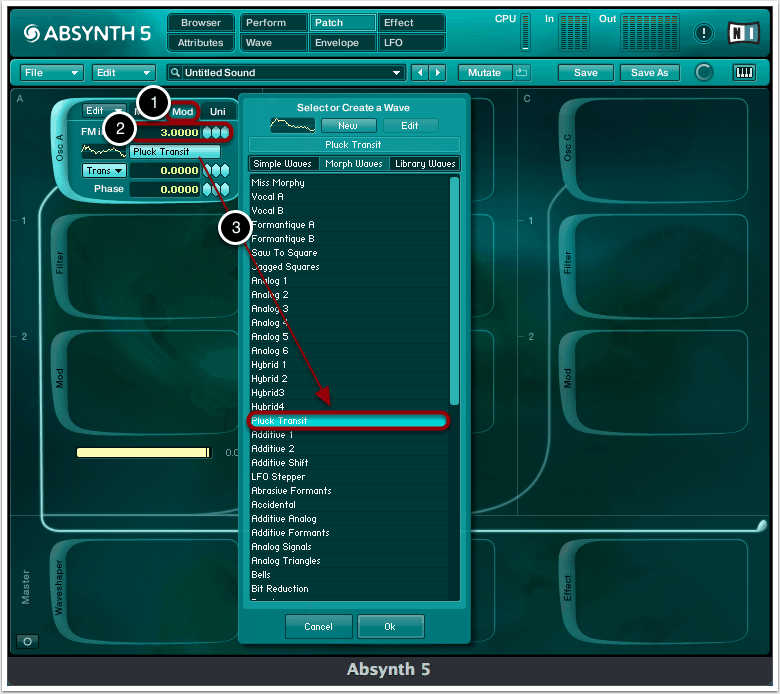780x694 pixels.
Task: Click the Save As button
Action: coord(650,73)
